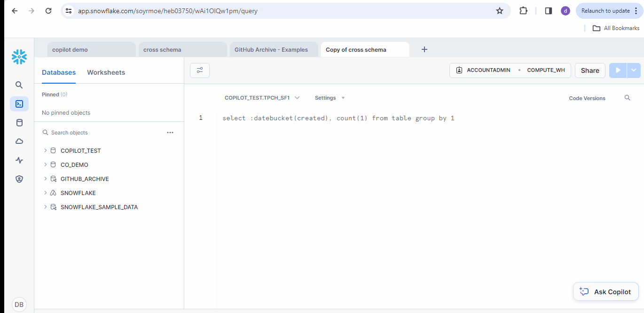Switch to the copilot demo worksheet tab
644x313 pixels.
point(91,49)
